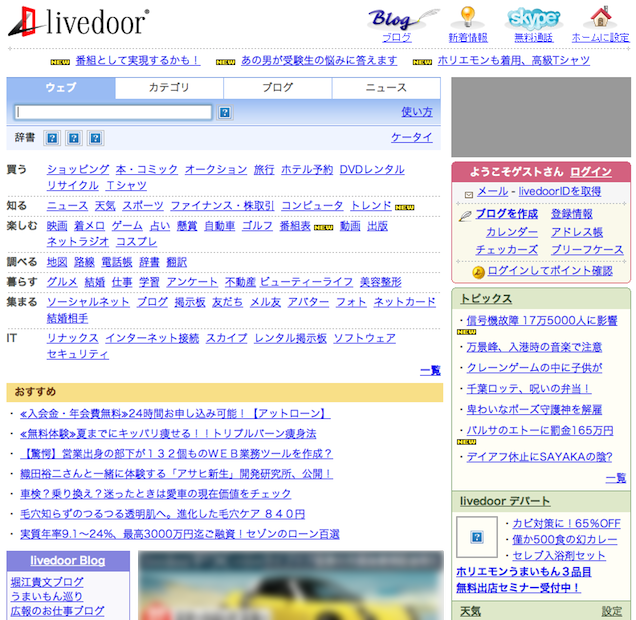Open the 番組表 link

[x=295, y=226]
